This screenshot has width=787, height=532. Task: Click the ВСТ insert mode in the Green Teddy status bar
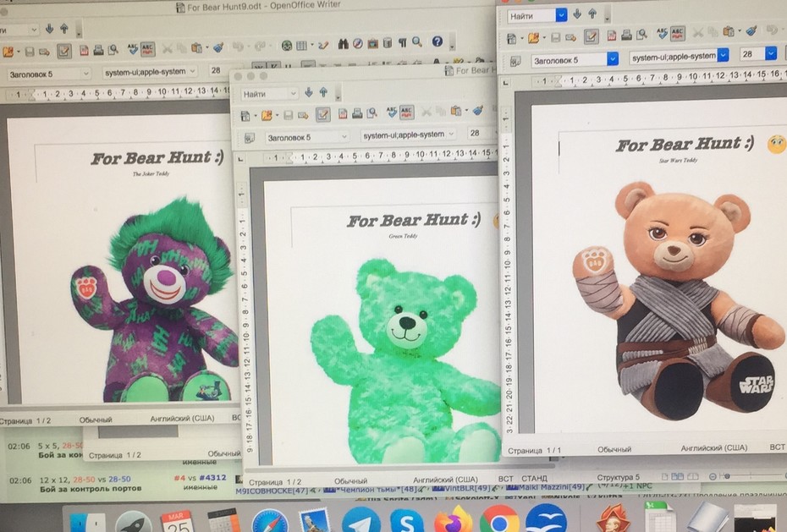click(x=505, y=479)
